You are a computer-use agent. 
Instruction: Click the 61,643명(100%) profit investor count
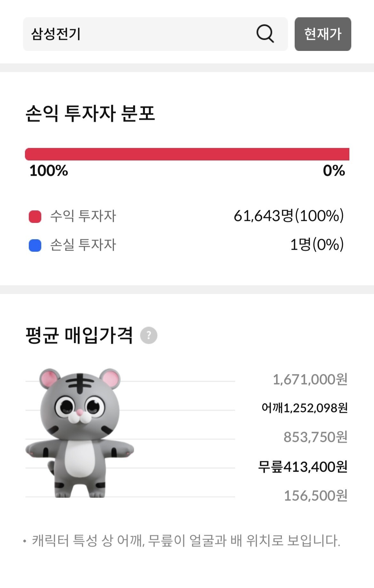[x=289, y=216]
